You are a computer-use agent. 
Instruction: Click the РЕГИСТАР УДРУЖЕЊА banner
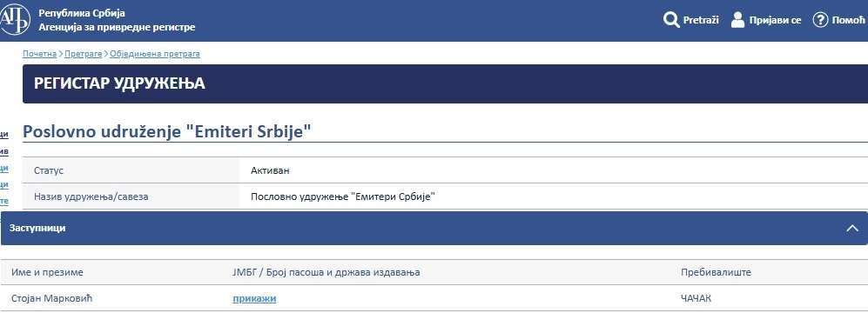click(x=445, y=83)
